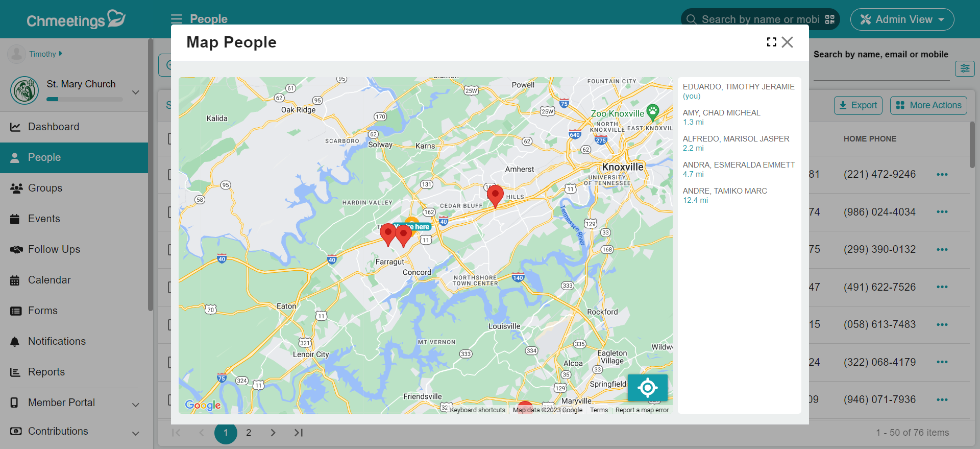Screen dimensions: 980x449
Task: Open row actions for (299) 390-0132
Action: [x=942, y=250]
